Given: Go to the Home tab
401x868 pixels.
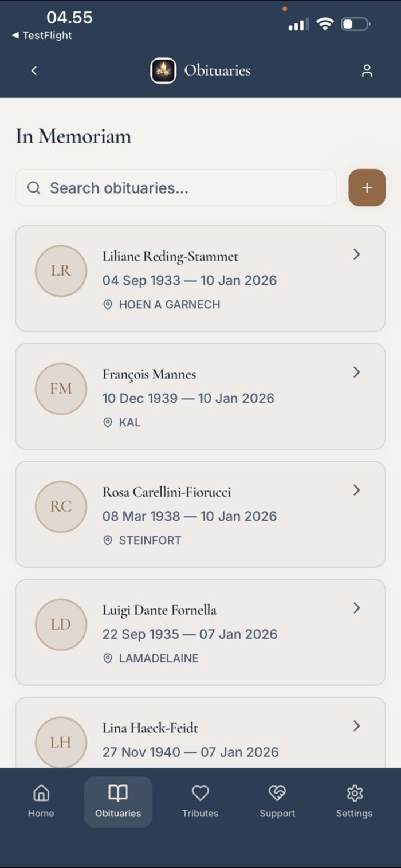Looking at the screenshot, I should 41,801.
